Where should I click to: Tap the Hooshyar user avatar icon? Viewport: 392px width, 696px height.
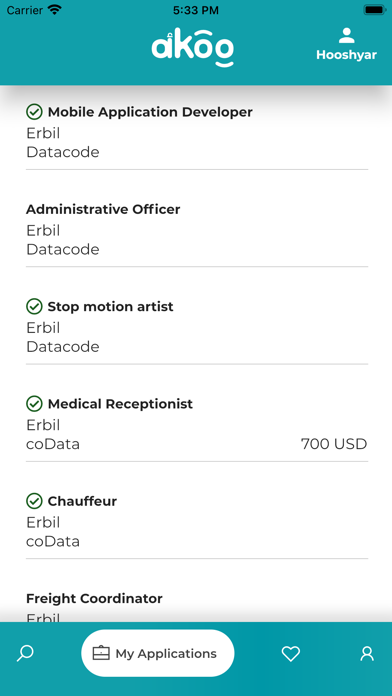click(346, 36)
